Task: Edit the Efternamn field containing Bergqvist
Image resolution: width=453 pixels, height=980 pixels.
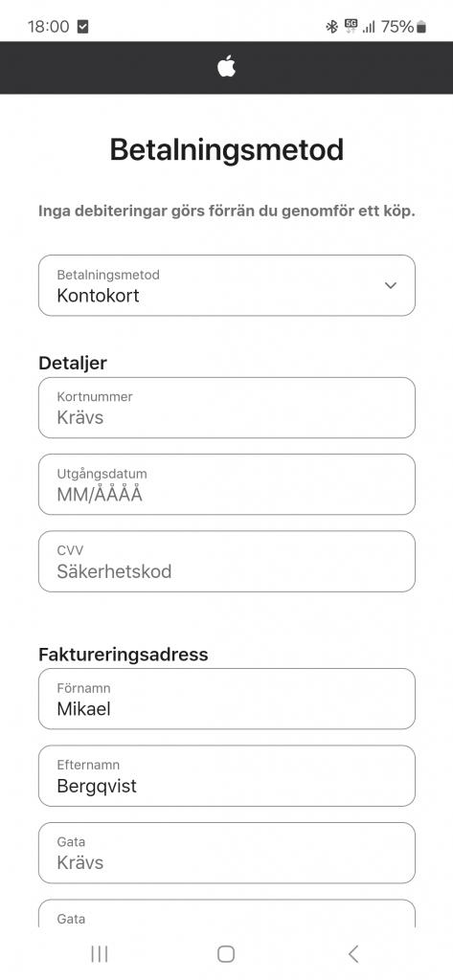Action: tap(226, 775)
